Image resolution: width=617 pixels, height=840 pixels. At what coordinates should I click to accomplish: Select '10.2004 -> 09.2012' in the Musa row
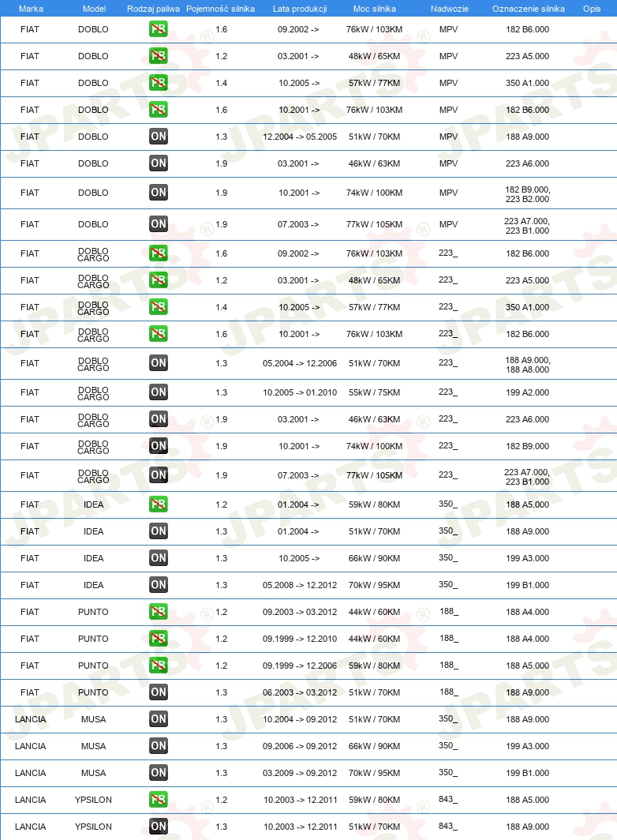(x=299, y=719)
